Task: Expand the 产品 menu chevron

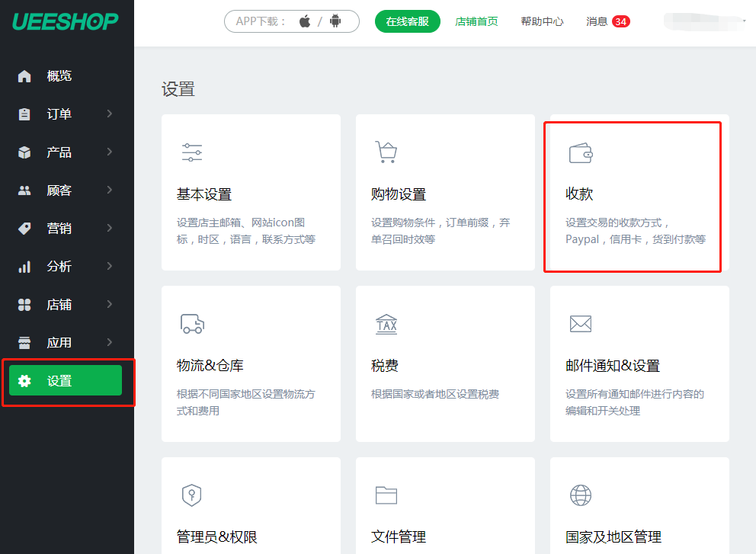Action: point(110,152)
